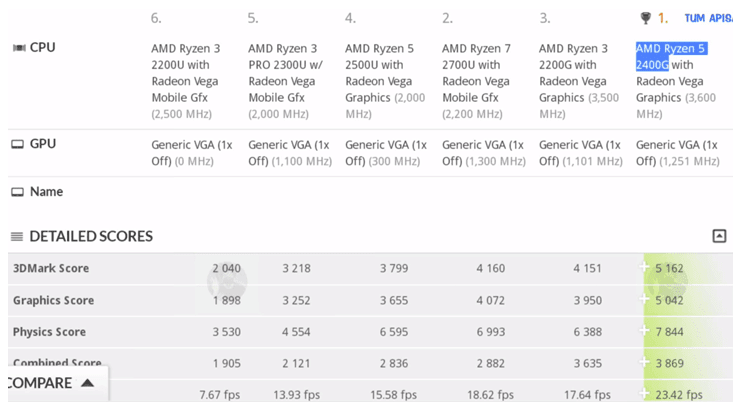Click the Detailed Scores list icon
This screenshot has height=406, width=742.
click(17, 237)
